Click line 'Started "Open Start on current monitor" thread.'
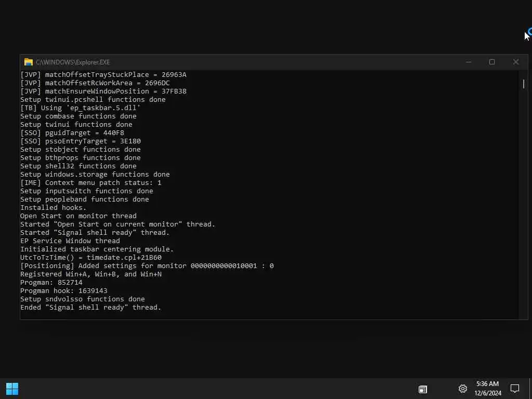This screenshot has width=532, height=399. [118, 224]
